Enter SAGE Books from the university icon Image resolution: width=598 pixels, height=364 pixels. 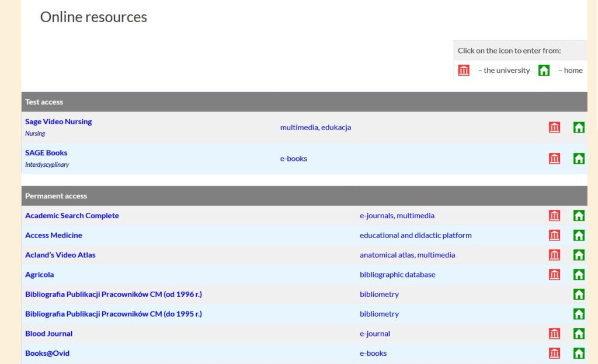(x=554, y=159)
